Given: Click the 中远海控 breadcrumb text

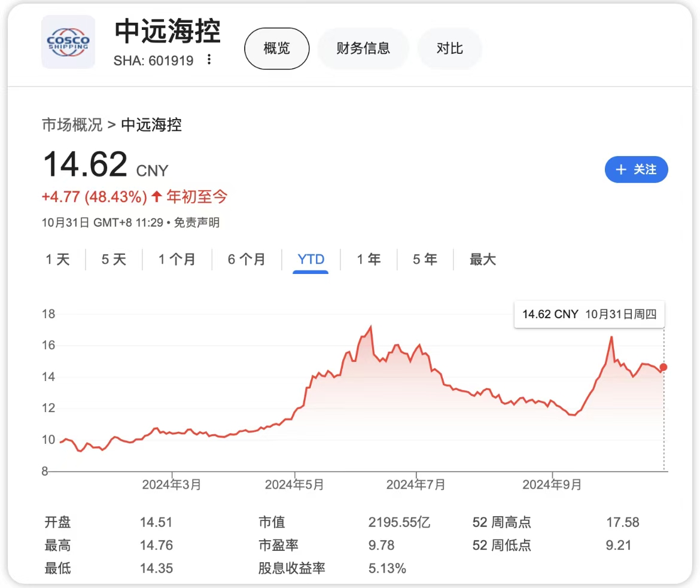Looking at the screenshot, I should pyautogui.click(x=151, y=124).
